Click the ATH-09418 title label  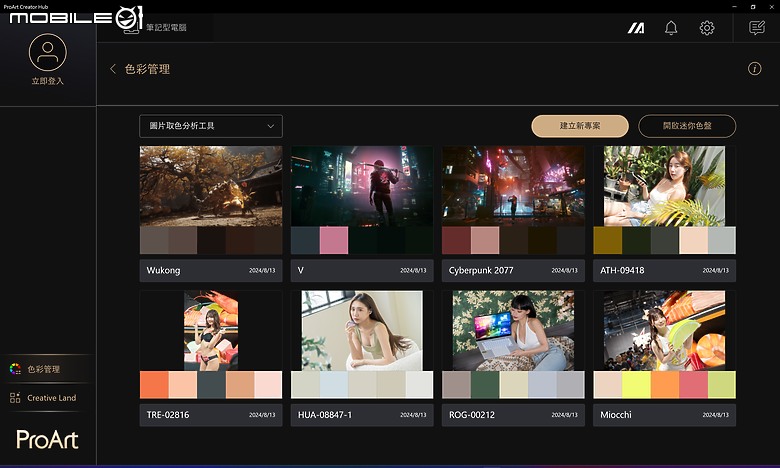click(x=622, y=271)
